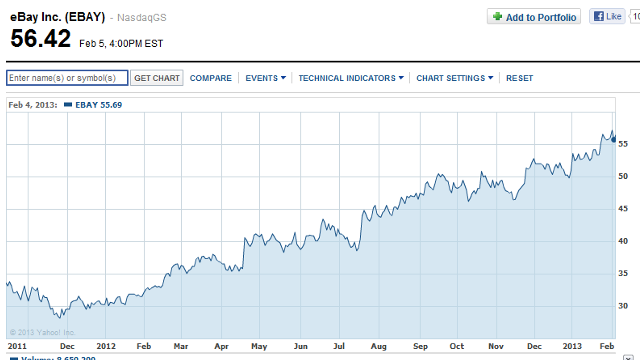The image size is (640, 360).
Task: Click the Mar x-axis label
Action: point(181,346)
